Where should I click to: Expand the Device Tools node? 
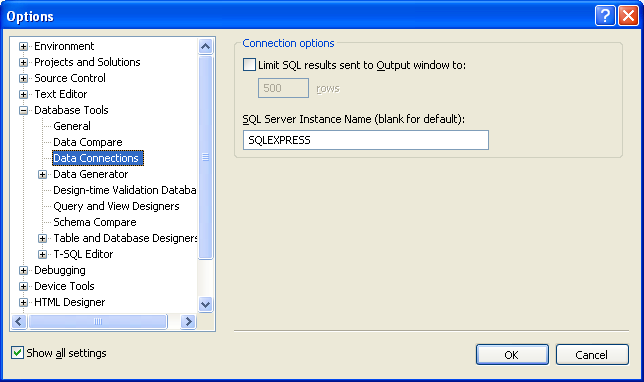(x=23, y=287)
